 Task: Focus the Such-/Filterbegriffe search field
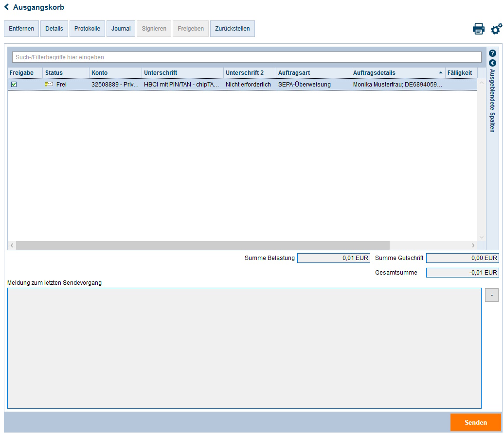(247, 57)
